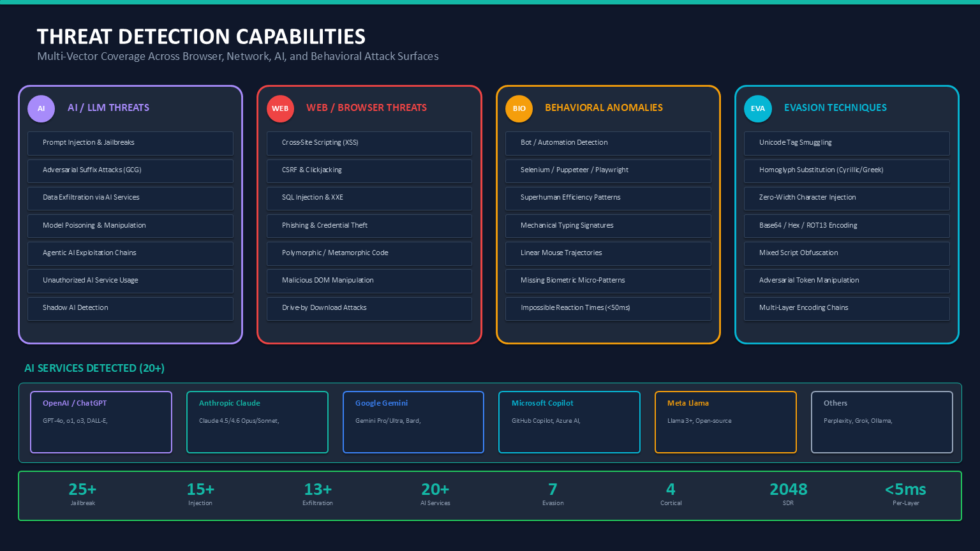This screenshot has width=980, height=551.
Task: Open the Behavioral Anomalies category header
Action: [604, 107]
